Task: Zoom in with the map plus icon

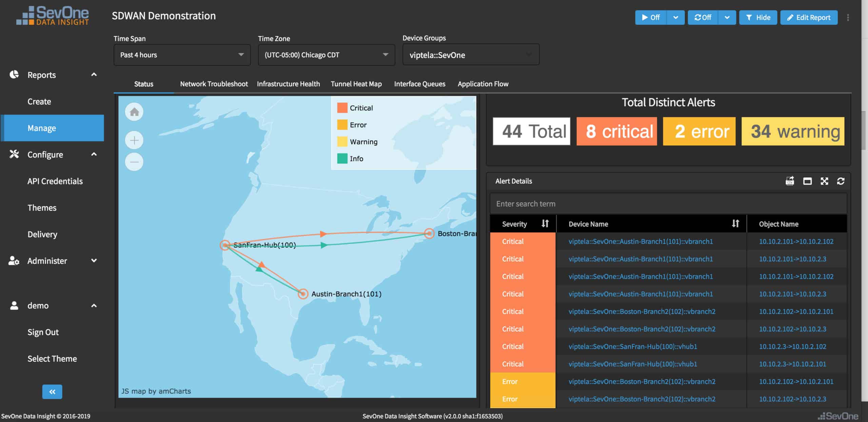Action: tap(134, 140)
